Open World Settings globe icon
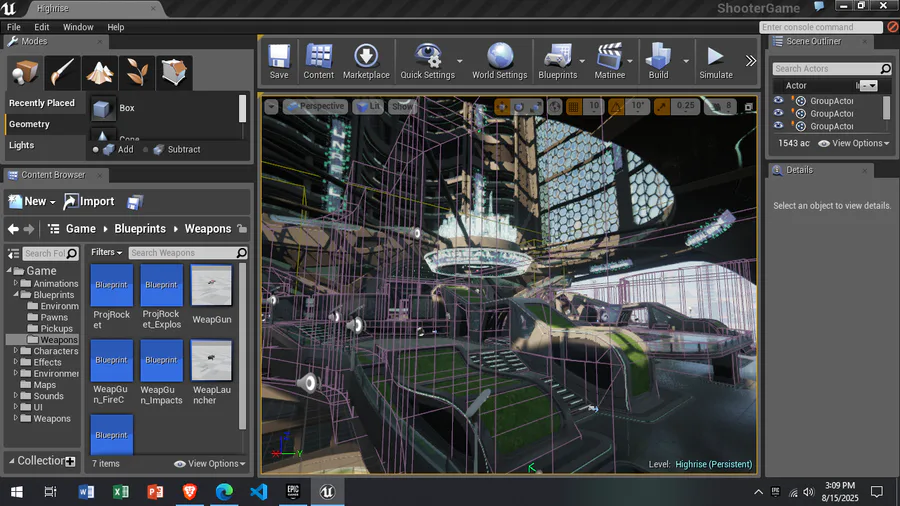 499,61
